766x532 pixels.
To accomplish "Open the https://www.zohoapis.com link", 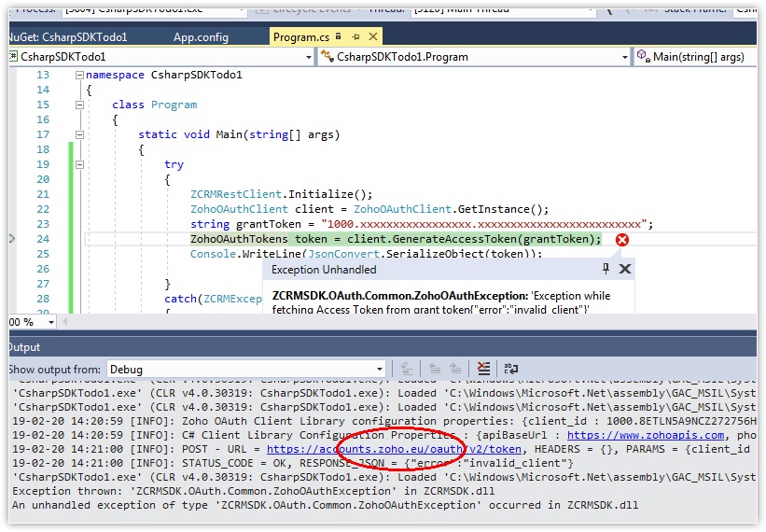I will 646,435.
